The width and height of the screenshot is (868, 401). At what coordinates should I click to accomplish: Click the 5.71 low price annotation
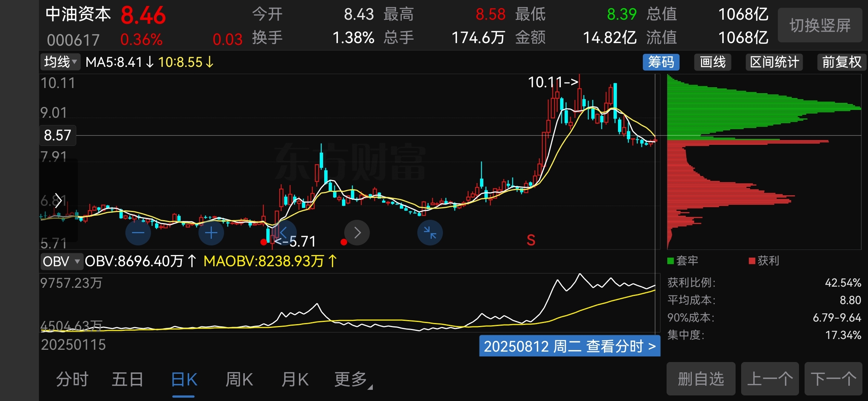296,242
